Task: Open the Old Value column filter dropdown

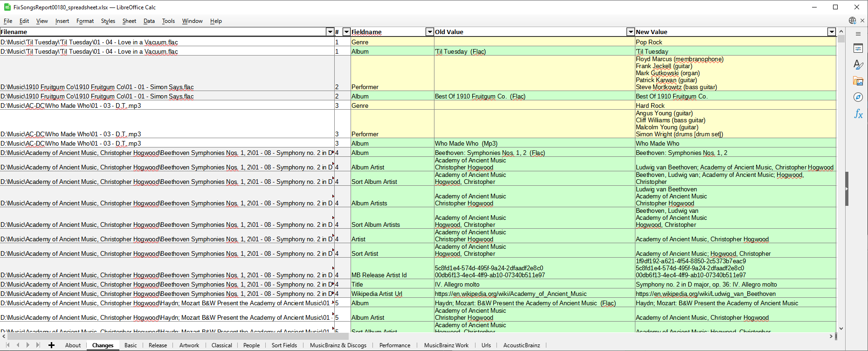Action: (631, 32)
